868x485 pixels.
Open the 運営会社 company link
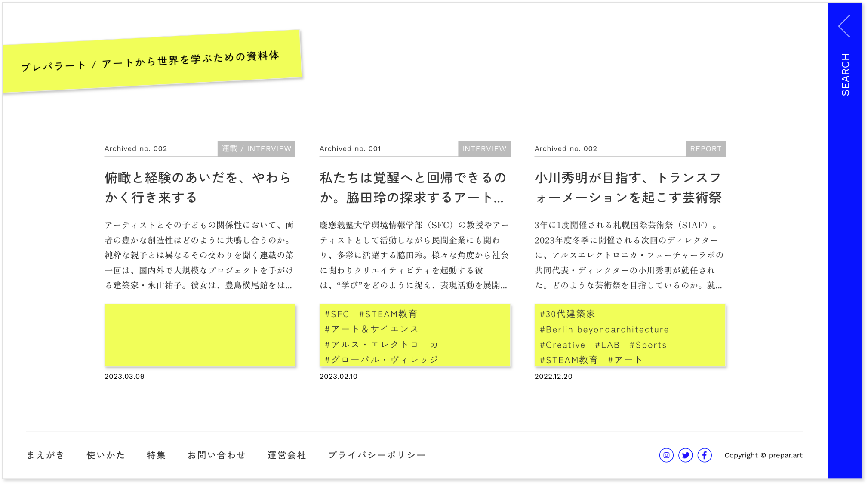click(x=286, y=455)
